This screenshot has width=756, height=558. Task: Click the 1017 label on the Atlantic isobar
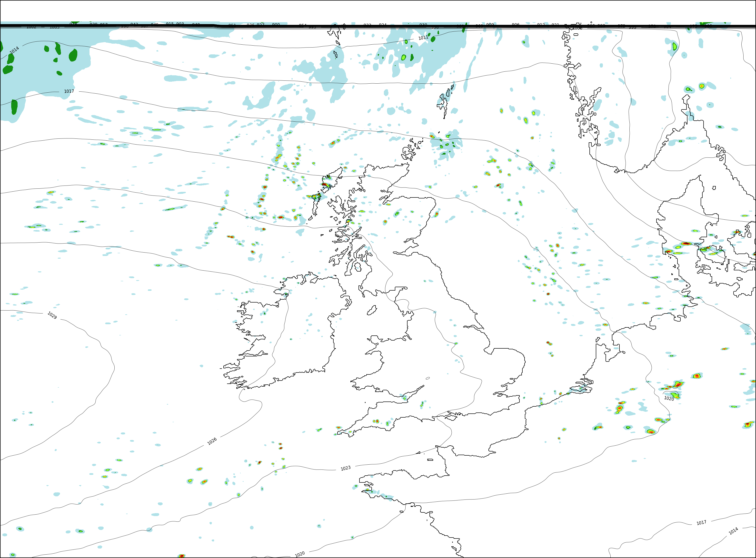click(x=69, y=91)
